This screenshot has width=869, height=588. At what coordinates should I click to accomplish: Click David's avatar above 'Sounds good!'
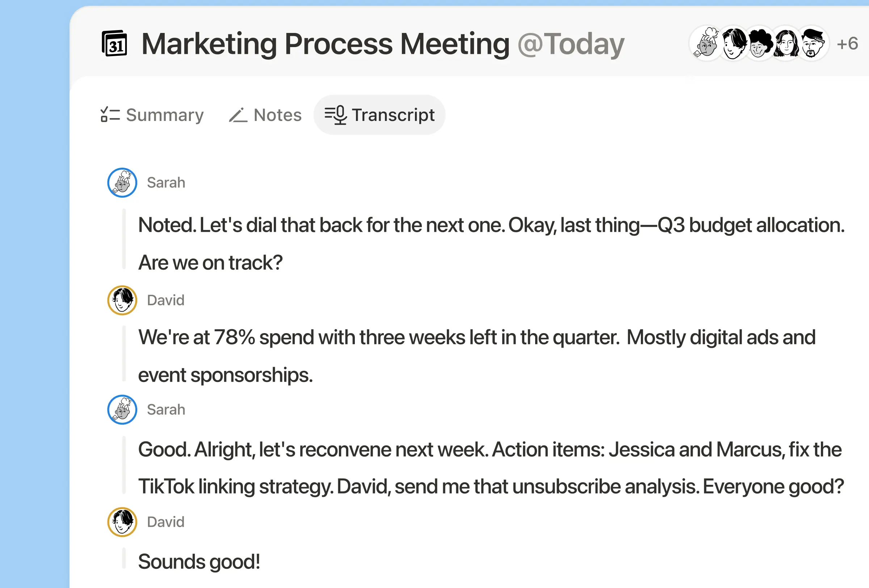(x=122, y=522)
